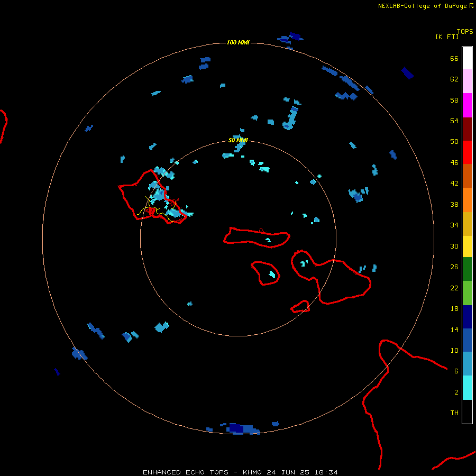Click the cyan legend color band
The image size is (476, 476).
(x=467, y=388)
